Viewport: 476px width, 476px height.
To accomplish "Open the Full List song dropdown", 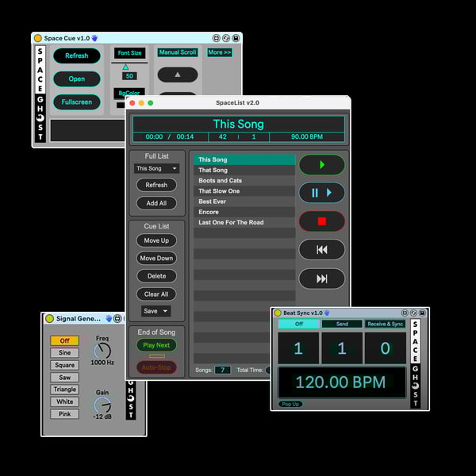I will coord(156,168).
